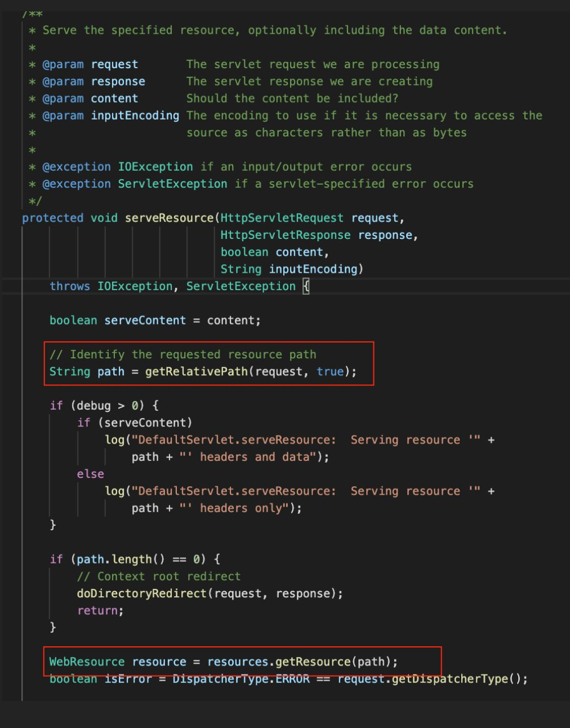Select the debug > 0 condition
This screenshot has width=570, height=728.
point(89,405)
